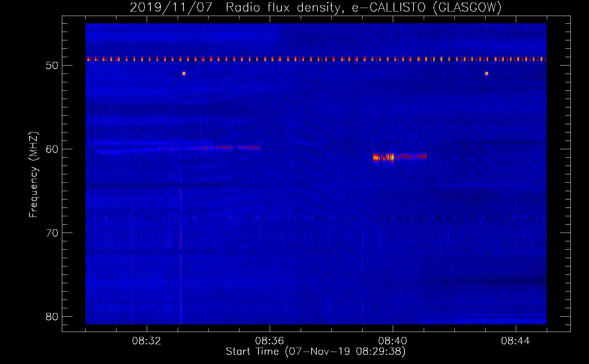Viewport: 589px width, 364px height.
Task: Click the 50 frequency tick label
Action: pyautogui.click(x=52, y=66)
